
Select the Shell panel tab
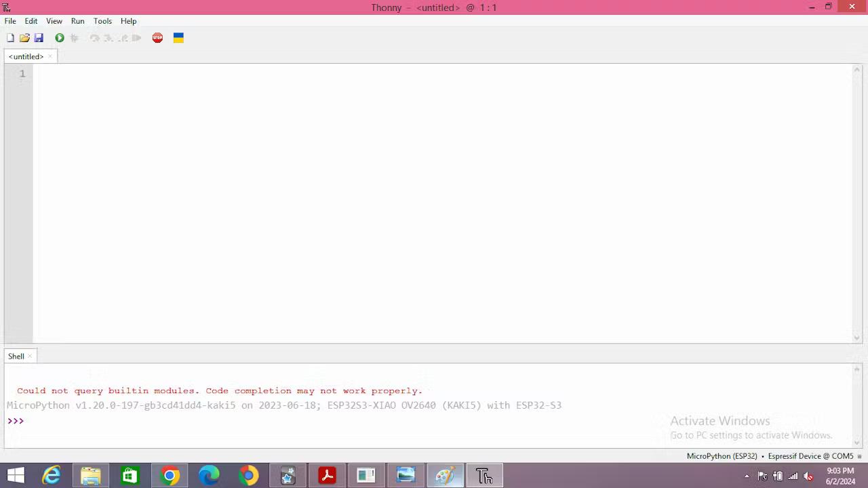click(16, 356)
